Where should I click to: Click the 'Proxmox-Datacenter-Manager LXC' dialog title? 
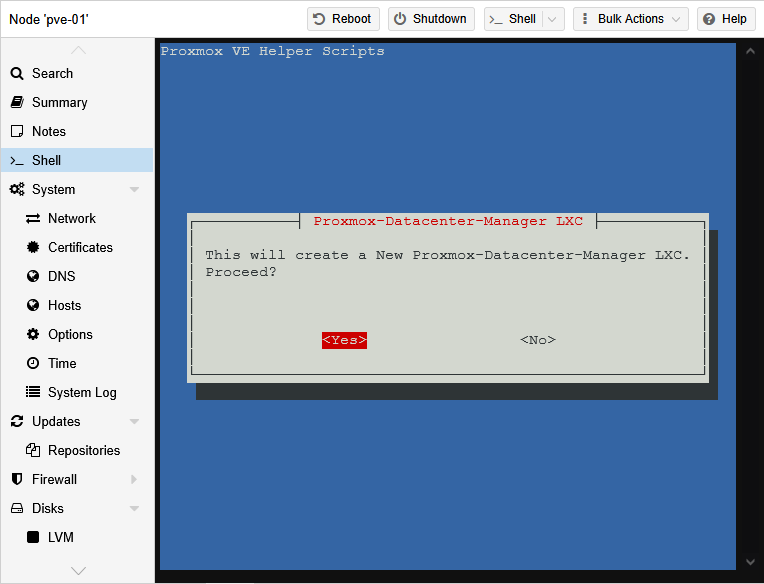pos(448,221)
